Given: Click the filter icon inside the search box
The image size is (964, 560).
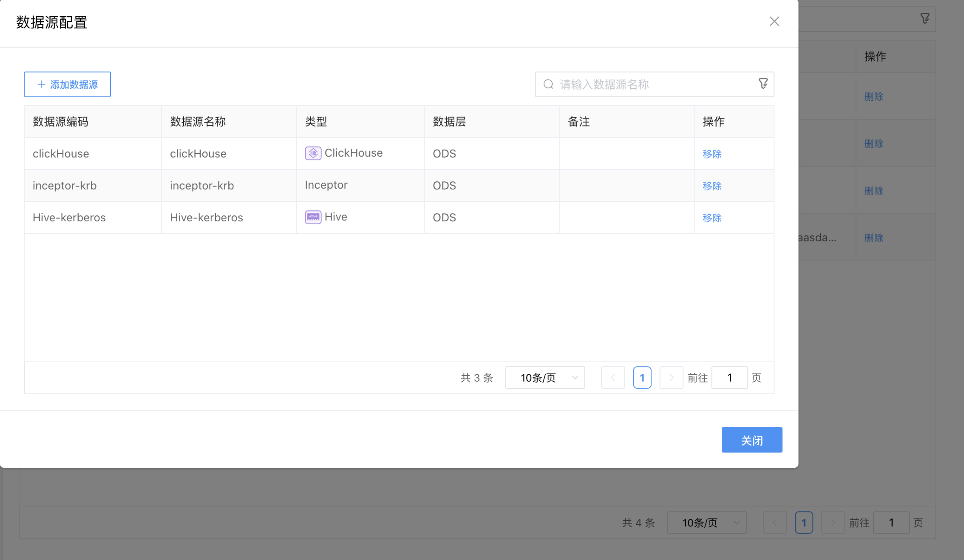Looking at the screenshot, I should [764, 83].
